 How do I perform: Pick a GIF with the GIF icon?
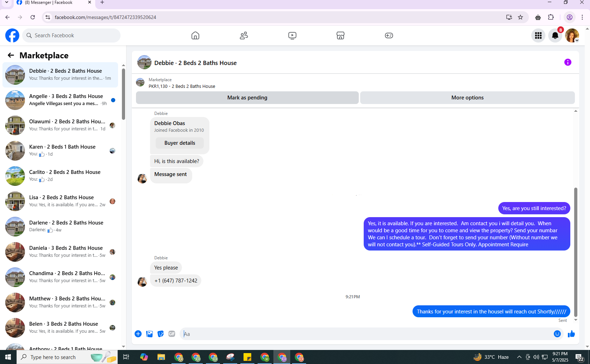(172, 334)
